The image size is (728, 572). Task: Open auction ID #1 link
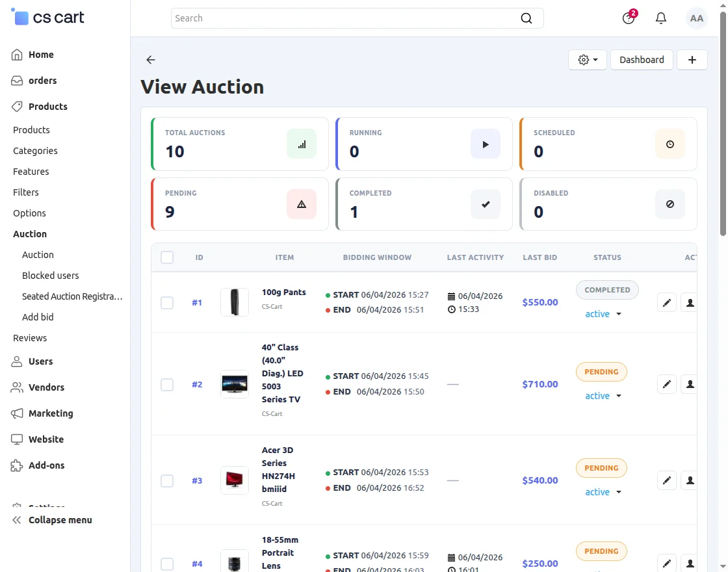[x=197, y=303]
